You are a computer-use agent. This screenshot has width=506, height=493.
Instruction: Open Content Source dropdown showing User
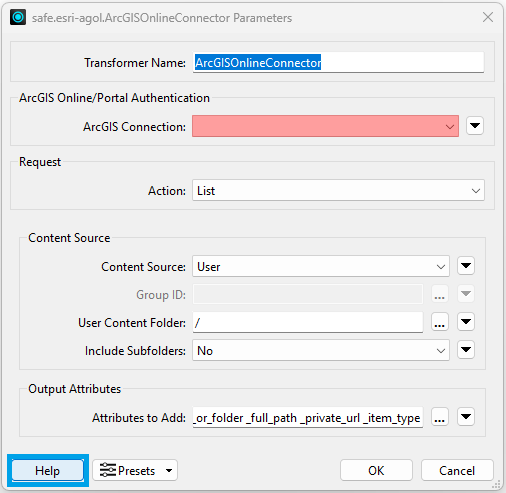point(321,266)
